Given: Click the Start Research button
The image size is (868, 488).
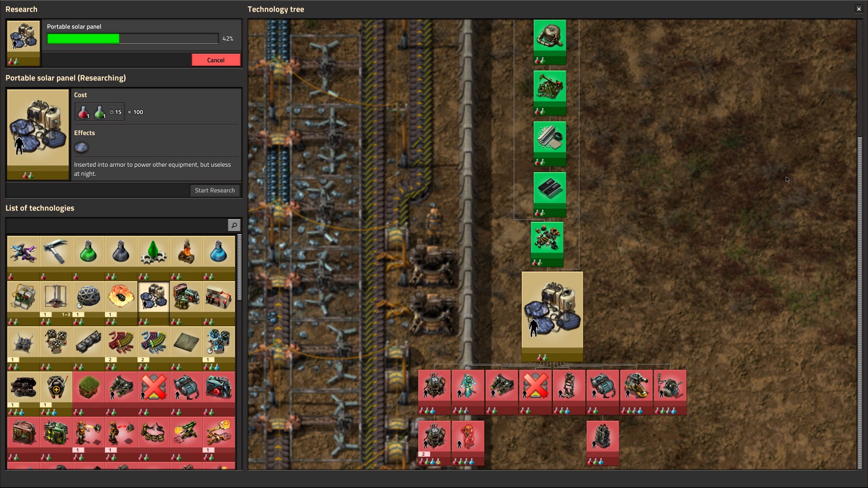Looking at the screenshot, I should click(215, 190).
